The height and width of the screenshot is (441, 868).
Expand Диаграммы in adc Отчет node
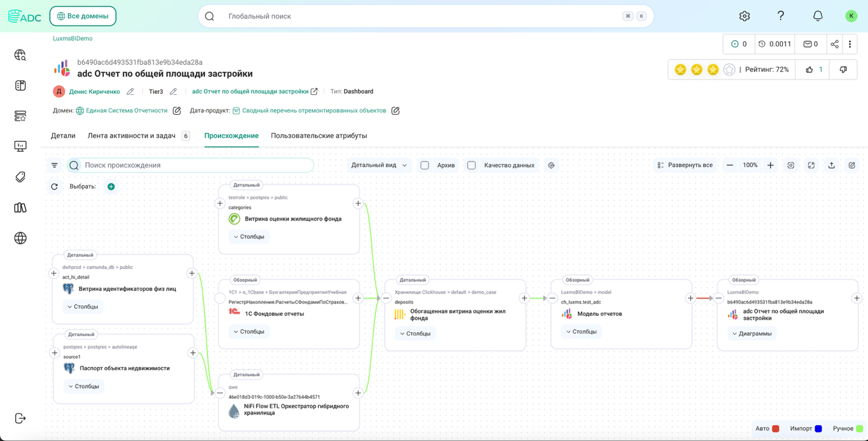point(751,333)
